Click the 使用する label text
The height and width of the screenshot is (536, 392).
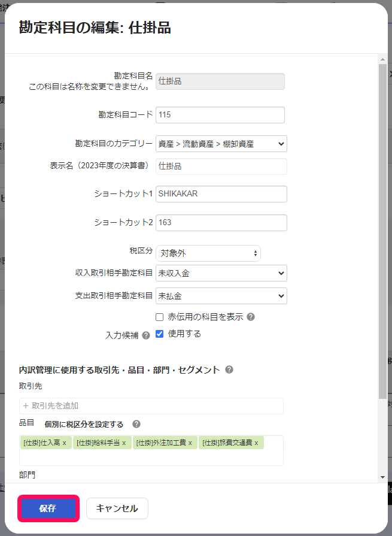pyautogui.click(x=184, y=334)
